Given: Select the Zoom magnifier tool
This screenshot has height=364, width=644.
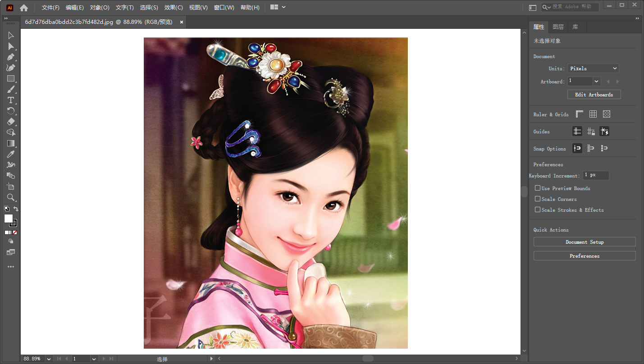Looking at the screenshot, I should (x=11, y=197).
